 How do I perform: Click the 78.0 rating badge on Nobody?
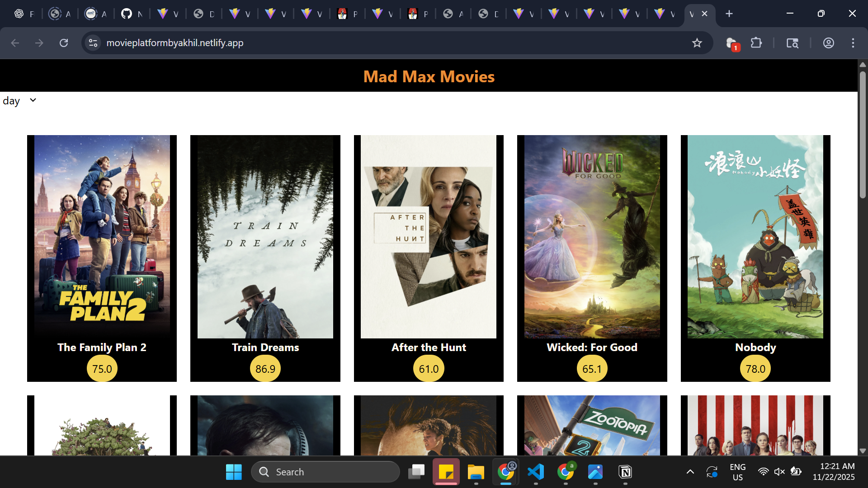[x=755, y=368]
